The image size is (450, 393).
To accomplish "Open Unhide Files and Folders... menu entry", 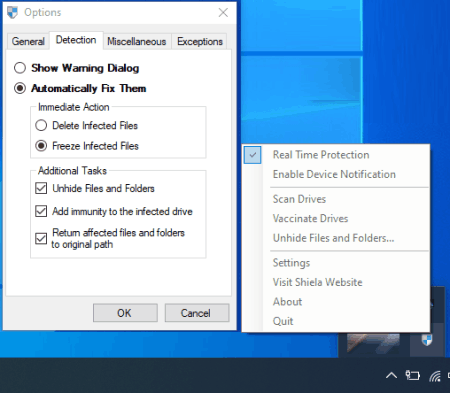I will pyautogui.click(x=336, y=238).
